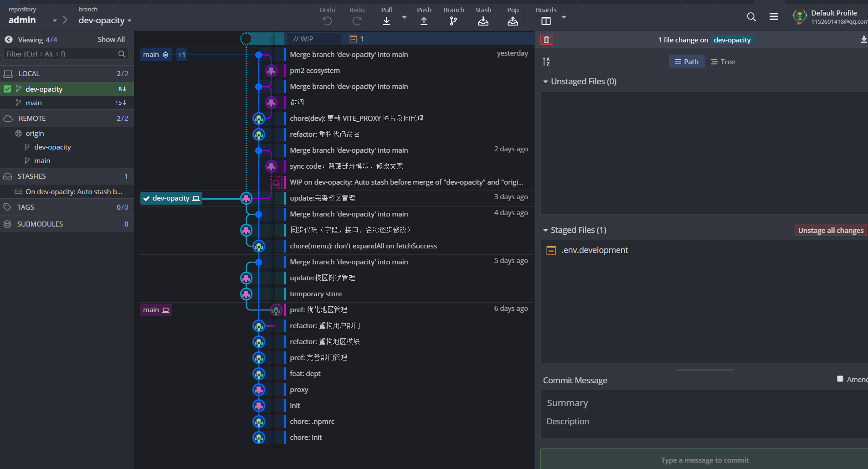This screenshot has height=469, width=868.
Task: Open search with the magnifier icon
Action: (751, 17)
